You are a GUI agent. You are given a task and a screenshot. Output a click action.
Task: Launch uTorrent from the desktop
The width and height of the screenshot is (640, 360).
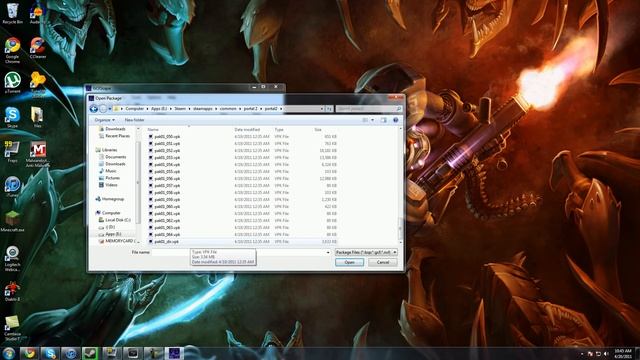pyautogui.click(x=12, y=83)
